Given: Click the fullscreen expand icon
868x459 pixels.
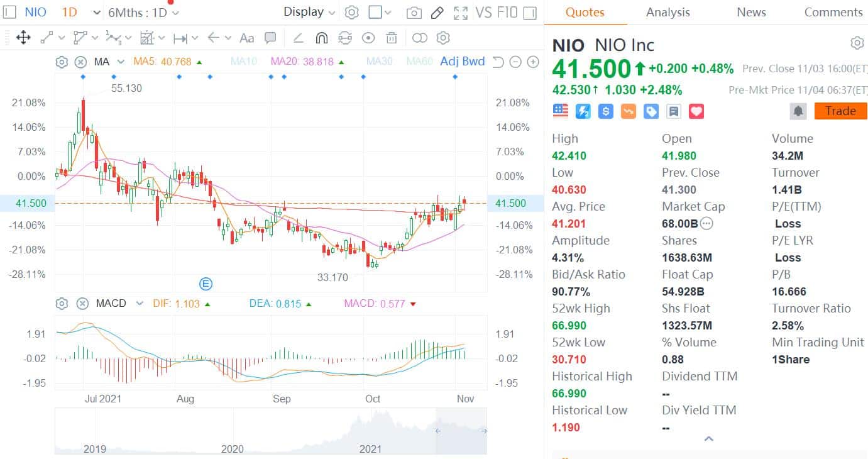Looking at the screenshot, I should coord(461,11).
